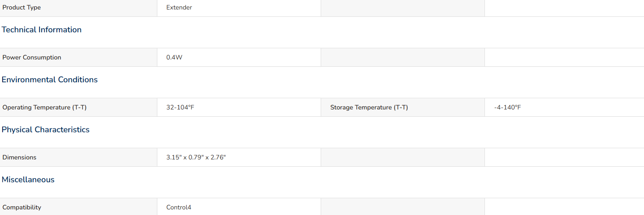
Task: Select the Storage Temperature (T-T) label
Action: (369, 107)
